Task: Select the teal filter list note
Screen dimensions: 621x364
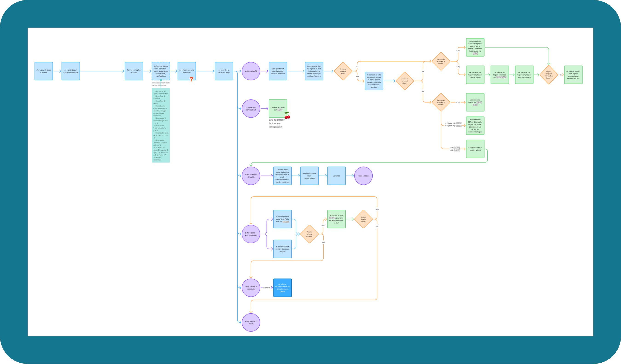Action: click(161, 125)
